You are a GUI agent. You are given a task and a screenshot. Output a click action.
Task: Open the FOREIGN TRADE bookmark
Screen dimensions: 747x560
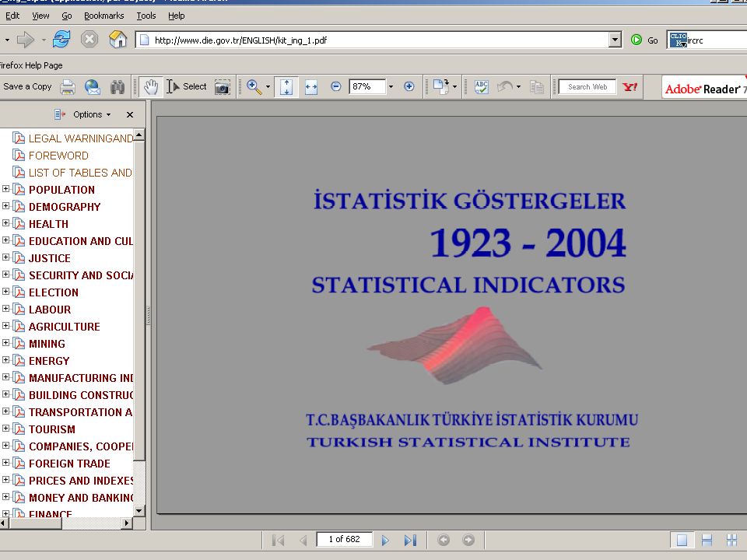tap(69, 464)
